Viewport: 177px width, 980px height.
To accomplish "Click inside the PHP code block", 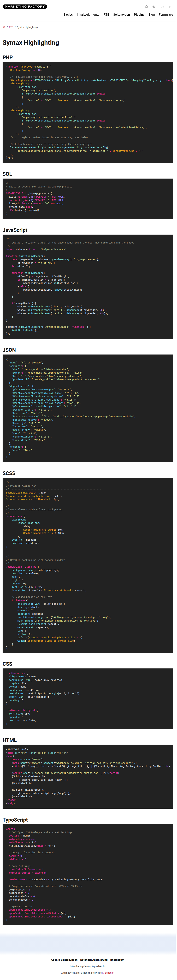I will pyautogui.click(x=88, y=113).
